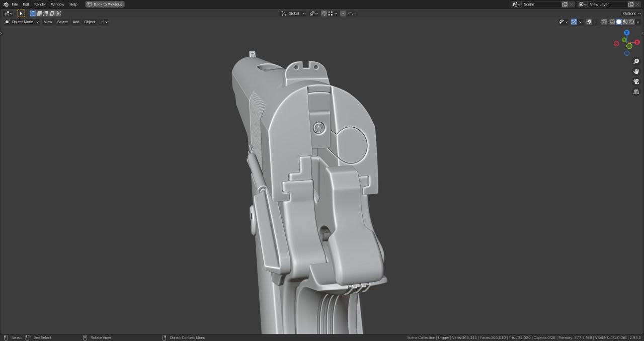Open the Options dropdown

(x=631, y=14)
